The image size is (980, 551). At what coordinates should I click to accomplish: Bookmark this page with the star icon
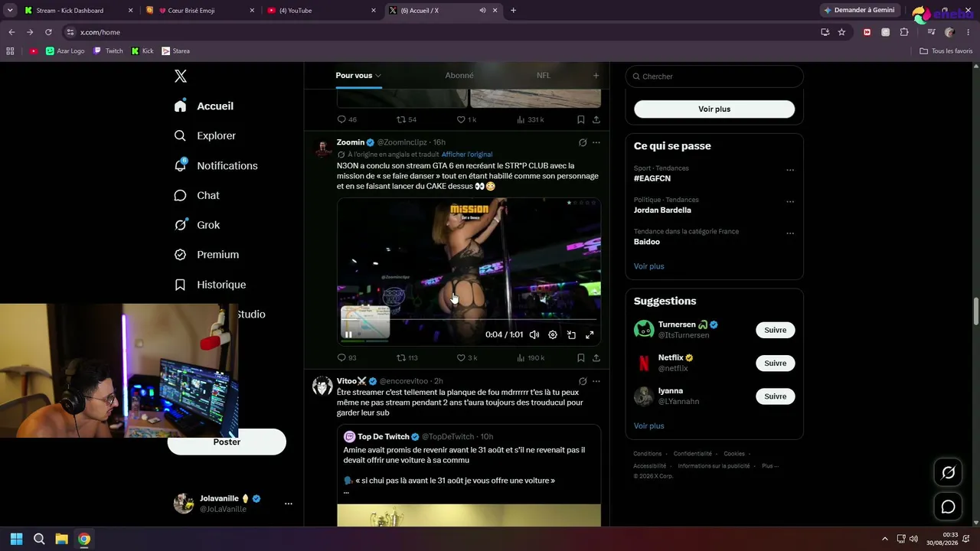[x=841, y=32]
